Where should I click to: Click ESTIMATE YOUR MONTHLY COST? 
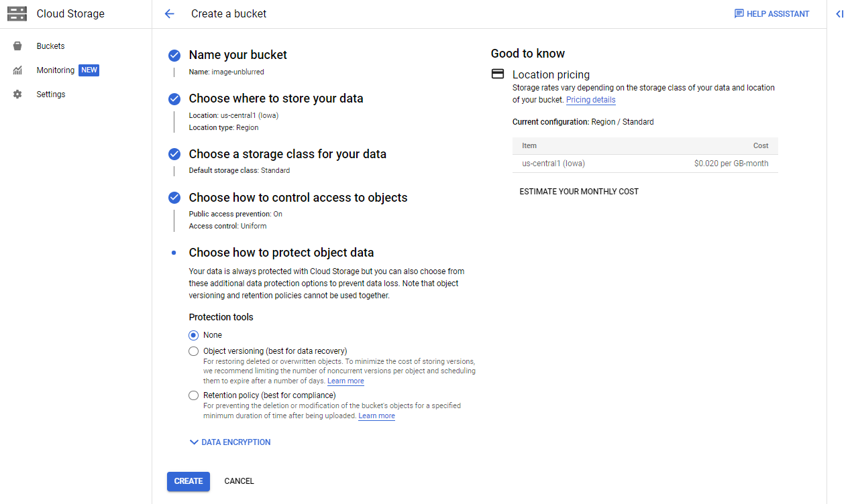578,191
